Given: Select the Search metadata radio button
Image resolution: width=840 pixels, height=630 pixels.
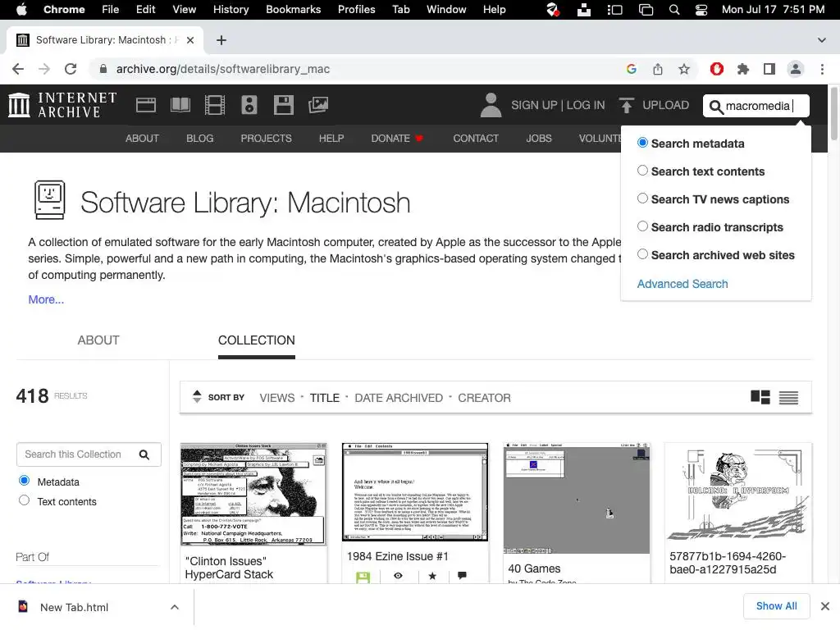Looking at the screenshot, I should 642,143.
